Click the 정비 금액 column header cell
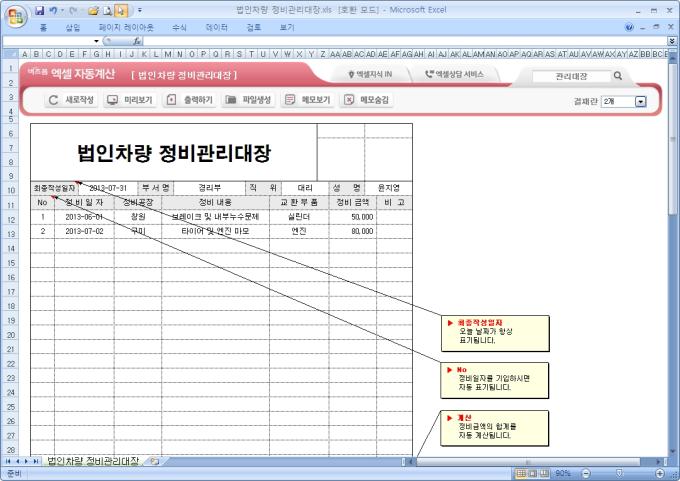Screen dimensions: 680x481 353,202
